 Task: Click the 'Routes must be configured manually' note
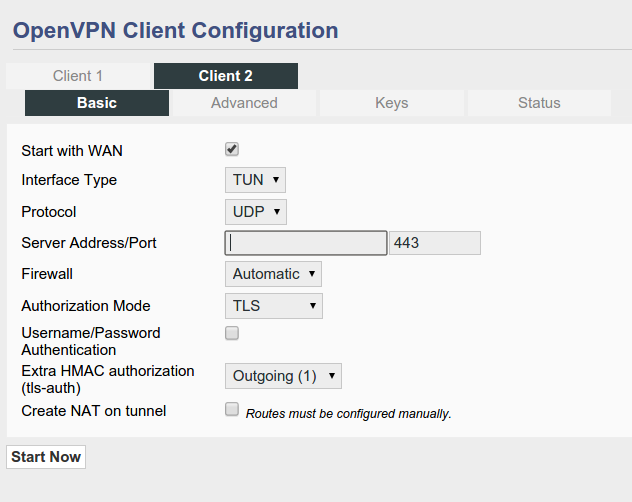[348, 414]
